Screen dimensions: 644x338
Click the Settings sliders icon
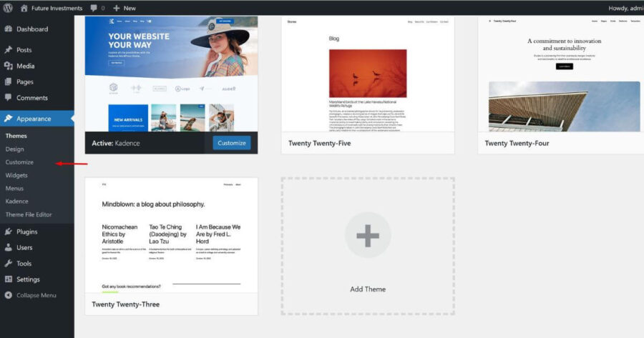(8, 279)
